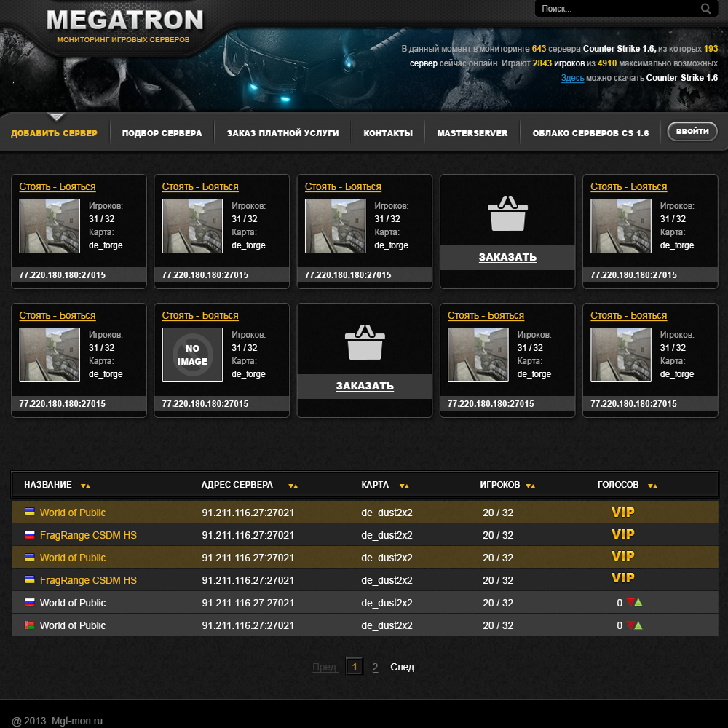Image resolution: width=728 pixels, height=728 pixels.
Task: Open FragRange CSDM HS with Russian flag
Action: point(88,535)
